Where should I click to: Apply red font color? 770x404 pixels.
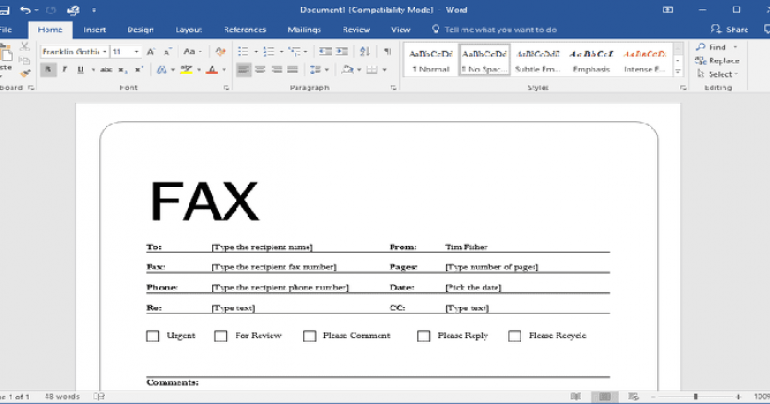212,70
